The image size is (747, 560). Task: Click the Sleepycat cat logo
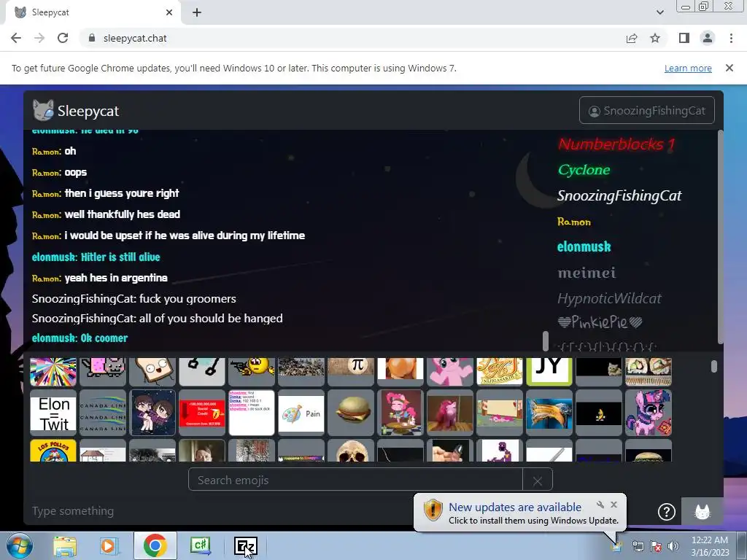coord(43,111)
